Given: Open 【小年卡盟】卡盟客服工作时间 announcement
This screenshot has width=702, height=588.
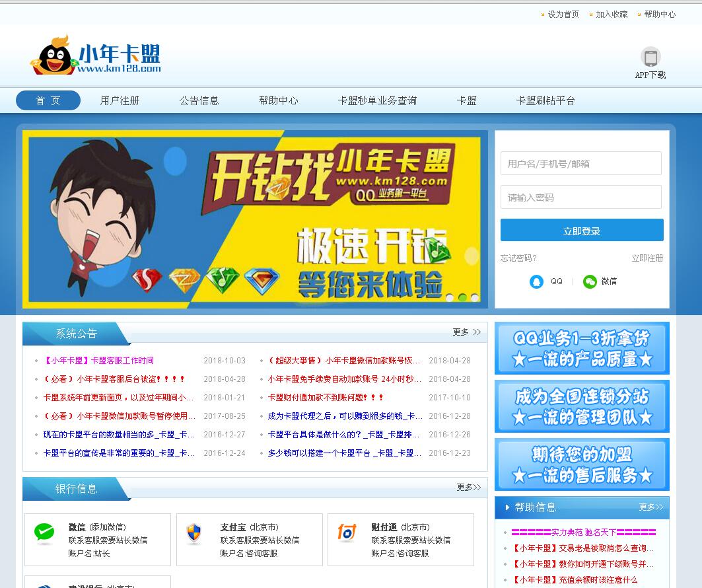Looking at the screenshot, I should click(98, 361).
